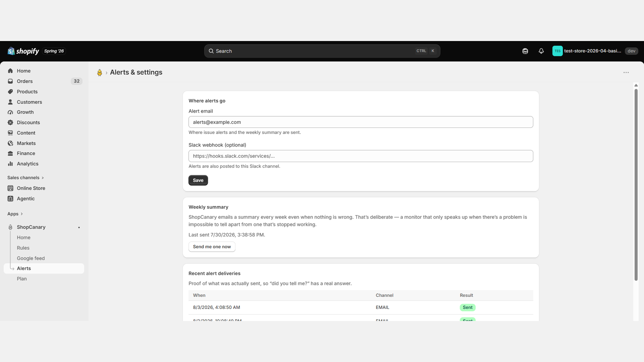Click the top search bar

coord(322,51)
